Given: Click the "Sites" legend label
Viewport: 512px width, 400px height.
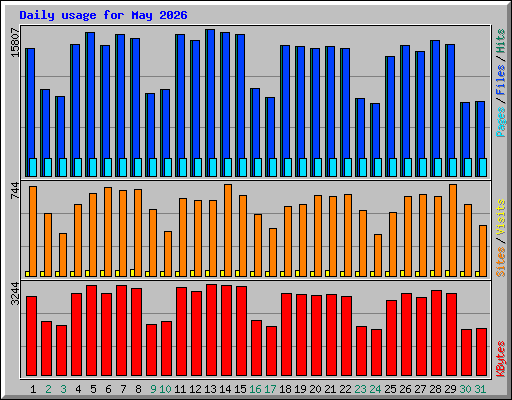Looking at the screenshot, I should point(501,262).
